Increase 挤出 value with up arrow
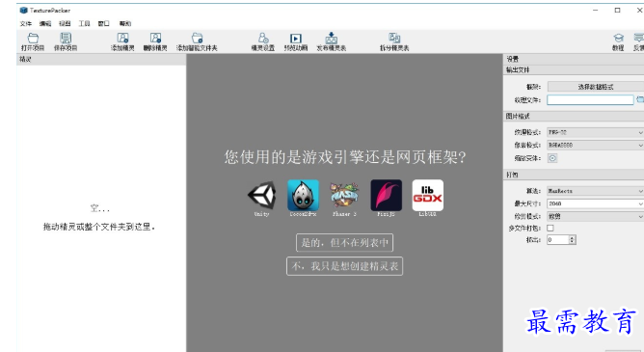The image size is (644, 352). tap(572, 237)
